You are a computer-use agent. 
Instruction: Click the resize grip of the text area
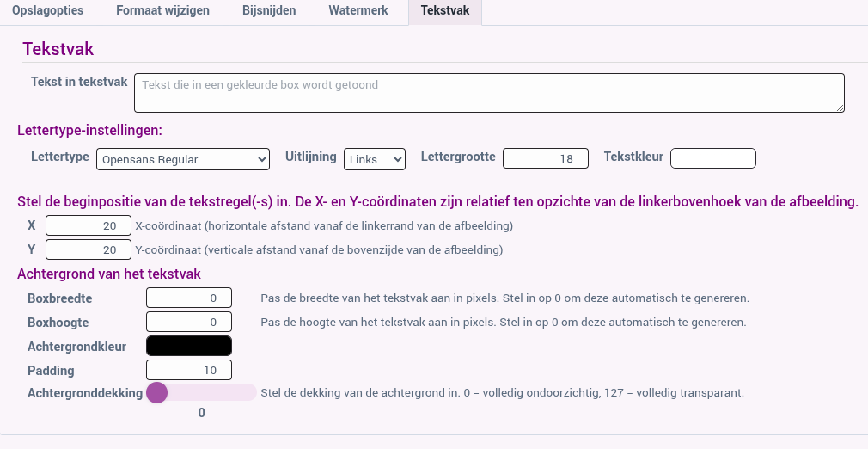pyautogui.click(x=840, y=108)
